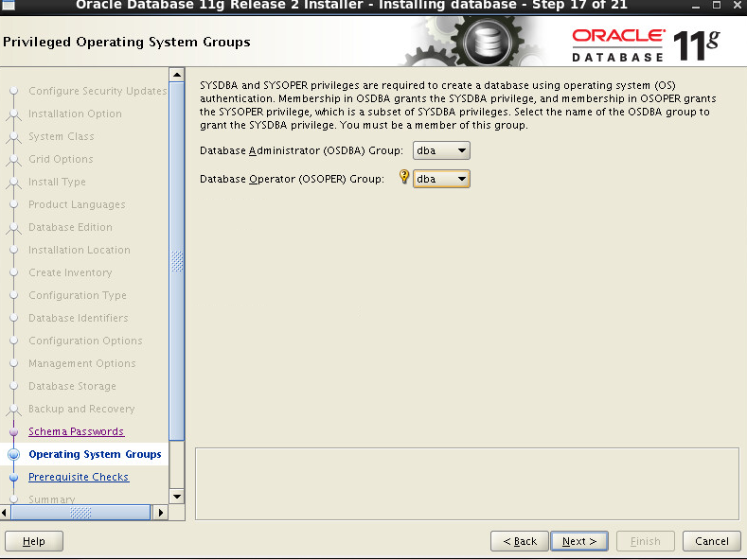Click the Database Operator (OSOPER) Group label
747x560 pixels.
point(292,179)
